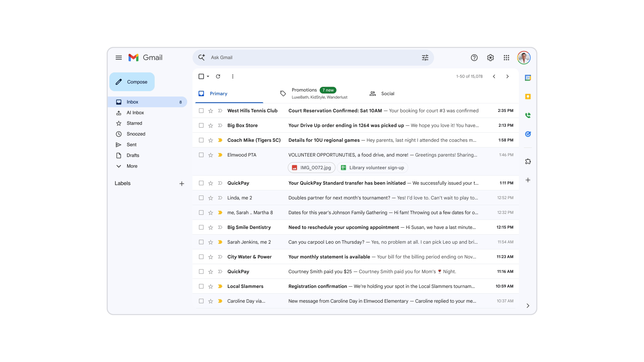
Task: Mark Big Smile Dentistry email as important
Action: 220,227
